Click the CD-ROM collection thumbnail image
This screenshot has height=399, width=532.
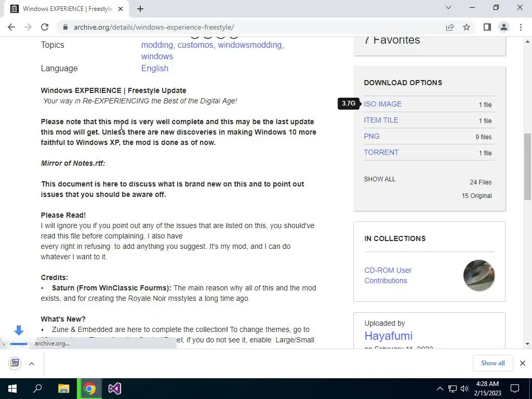click(478, 275)
